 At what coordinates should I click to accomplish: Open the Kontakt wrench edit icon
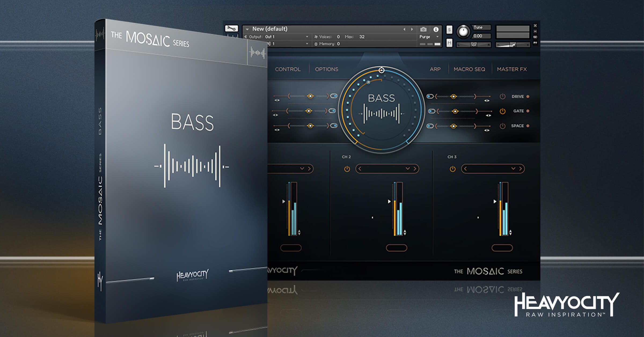pos(231,28)
